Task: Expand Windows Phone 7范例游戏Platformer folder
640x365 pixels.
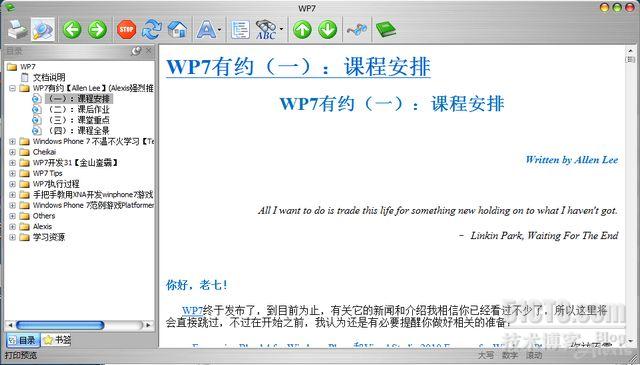Action: 12,205
